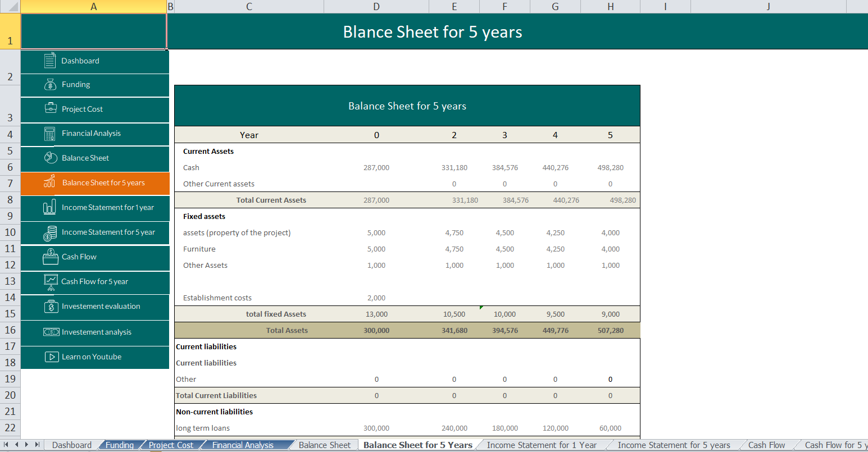Screen dimensions: 868x452
Task: Click the Funding money bag icon
Action: [x=50, y=84]
